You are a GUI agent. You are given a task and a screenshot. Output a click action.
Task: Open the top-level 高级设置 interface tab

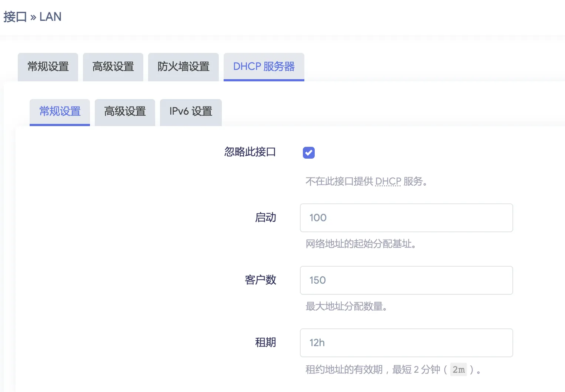113,67
